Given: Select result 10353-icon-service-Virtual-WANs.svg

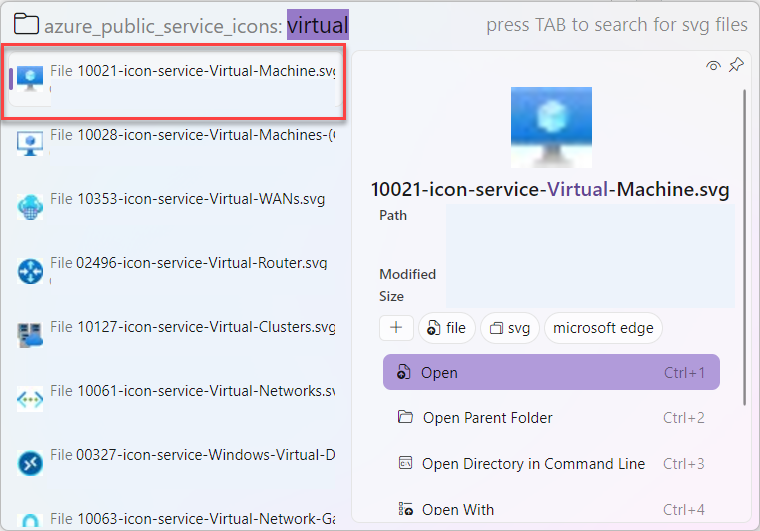Looking at the screenshot, I should (174, 207).
